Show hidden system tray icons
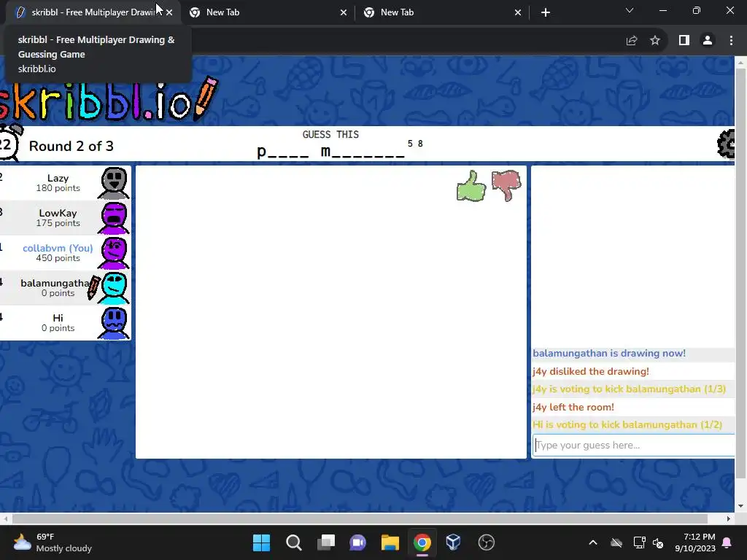The width and height of the screenshot is (747, 560). [593, 542]
